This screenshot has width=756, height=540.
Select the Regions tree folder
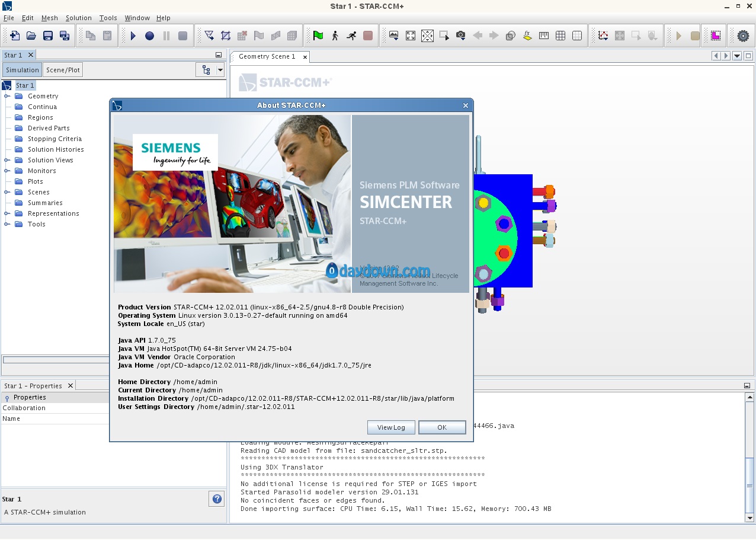tap(40, 117)
